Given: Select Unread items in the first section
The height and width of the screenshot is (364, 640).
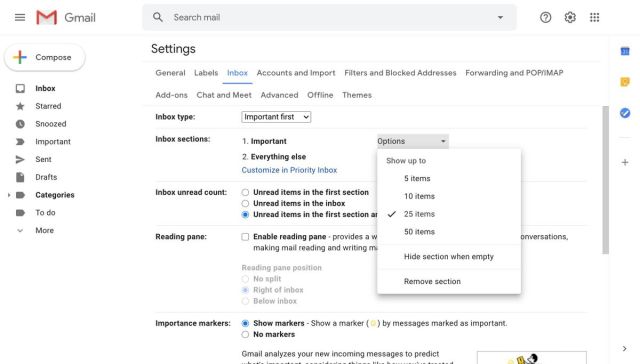Looking at the screenshot, I should tap(245, 192).
